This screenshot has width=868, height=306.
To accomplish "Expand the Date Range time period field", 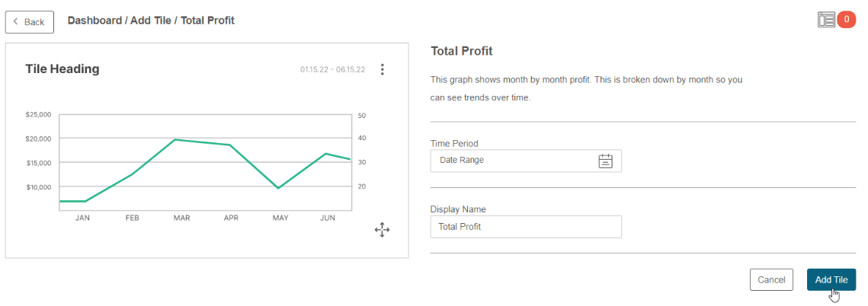I will (x=526, y=161).
